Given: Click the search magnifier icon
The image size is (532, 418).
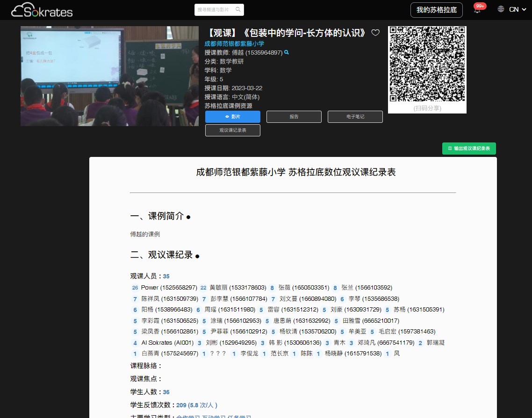Looking at the screenshot, I should pos(238,9).
